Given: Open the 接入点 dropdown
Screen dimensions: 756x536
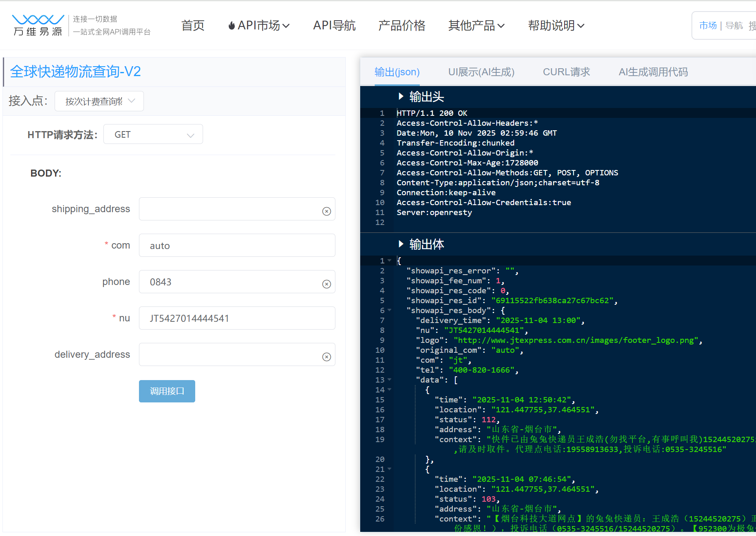Looking at the screenshot, I should pyautogui.click(x=99, y=101).
